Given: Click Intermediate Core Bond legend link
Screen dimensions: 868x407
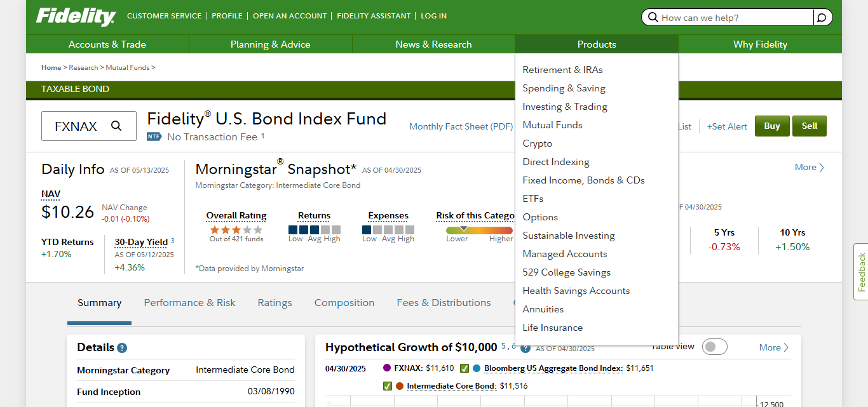Looking at the screenshot, I should (x=451, y=386).
